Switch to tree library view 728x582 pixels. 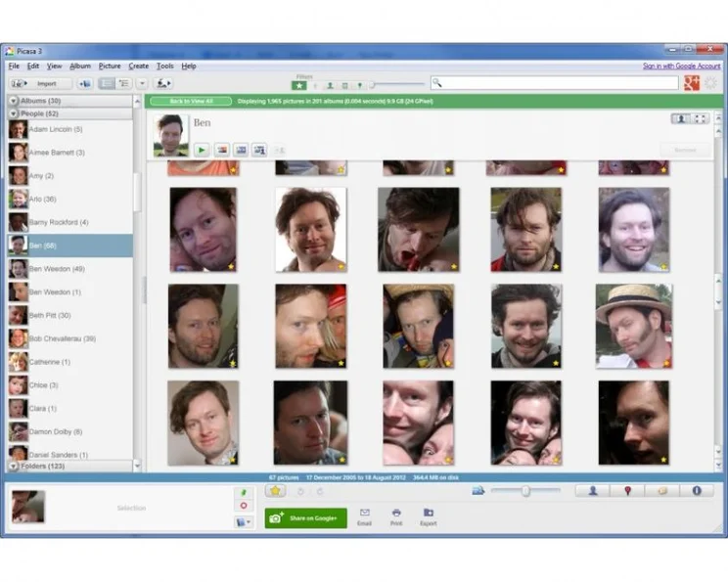coord(124,84)
